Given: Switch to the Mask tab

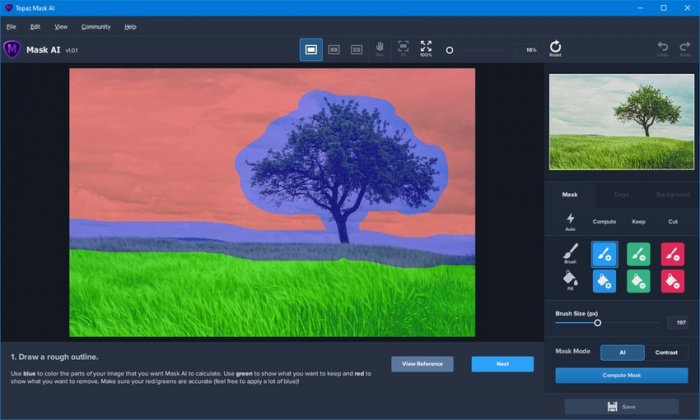Looking at the screenshot, I should (570, 195).
